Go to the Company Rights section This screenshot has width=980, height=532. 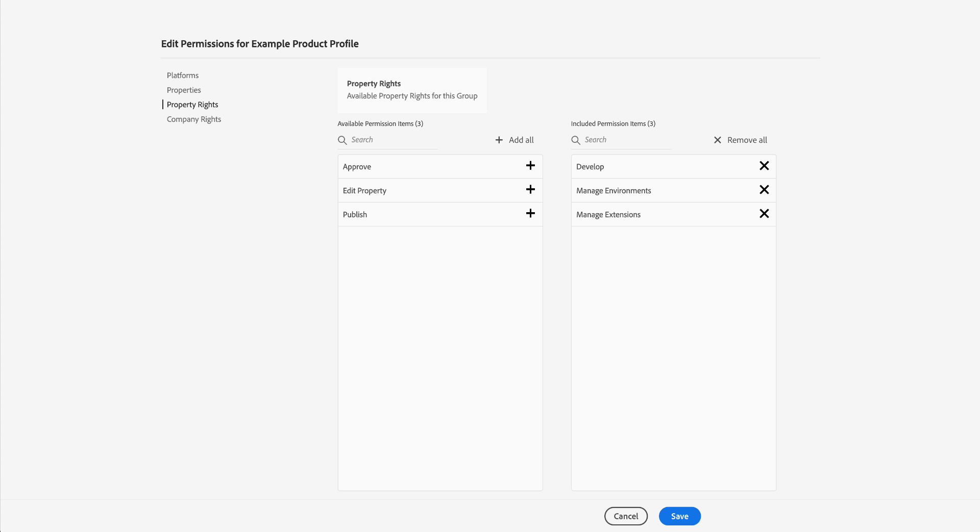194,119
